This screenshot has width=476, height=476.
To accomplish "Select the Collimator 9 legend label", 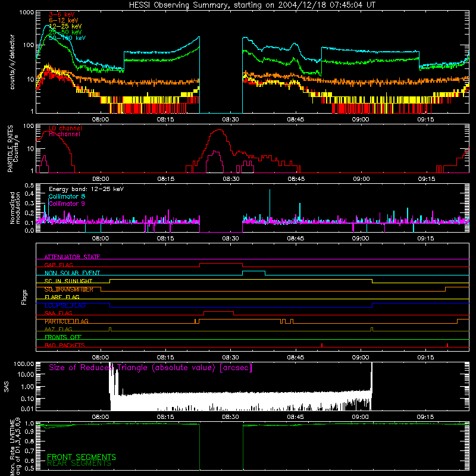I will click(67, 203).
